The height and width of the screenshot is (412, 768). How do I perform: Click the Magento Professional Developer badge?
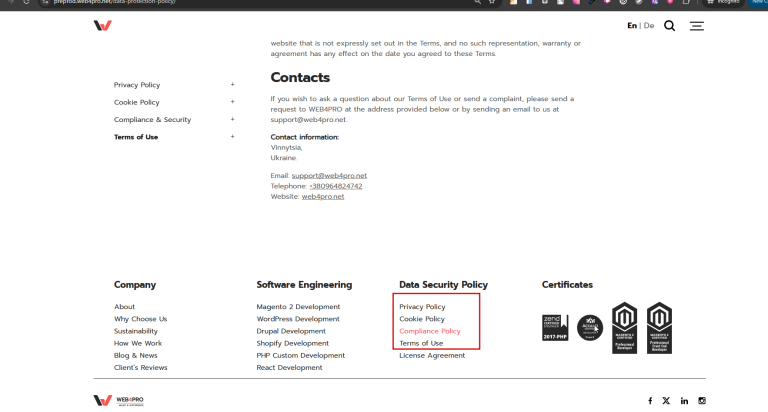[624, 328]
